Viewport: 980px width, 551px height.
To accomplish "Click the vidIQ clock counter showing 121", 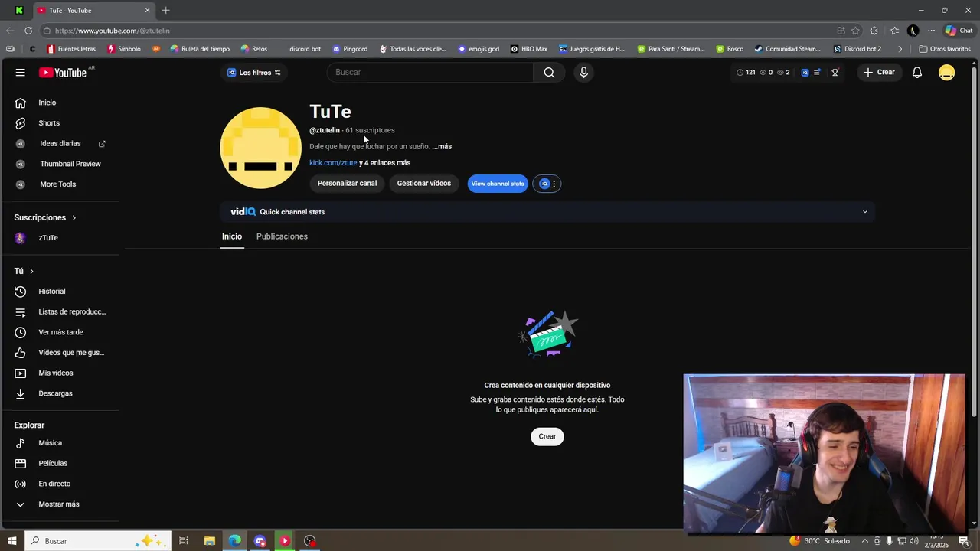I will coord(746,73).
